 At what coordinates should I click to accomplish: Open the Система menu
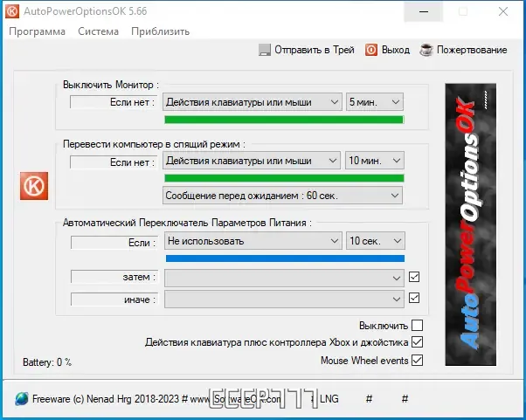click(x=98, y=31)
